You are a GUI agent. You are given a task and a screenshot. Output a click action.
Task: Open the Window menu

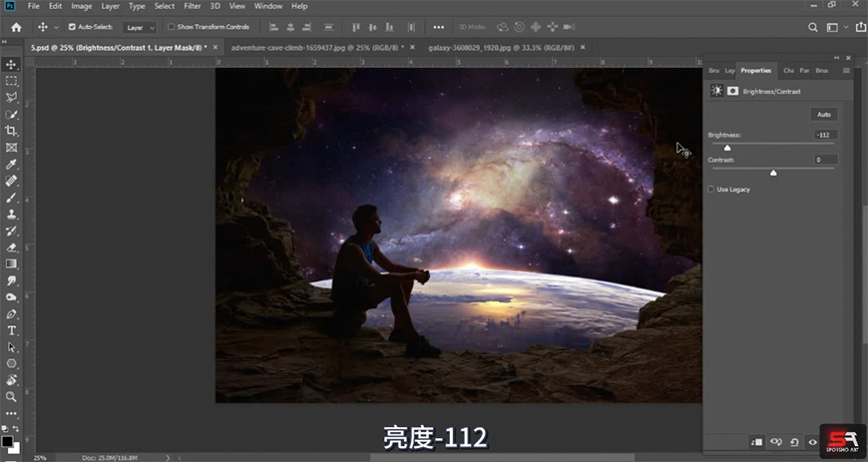268,6
